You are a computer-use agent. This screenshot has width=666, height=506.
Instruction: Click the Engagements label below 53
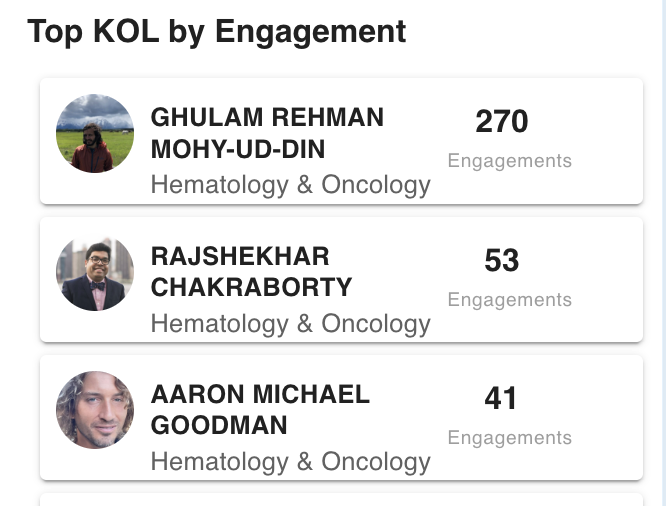[509, 300]
